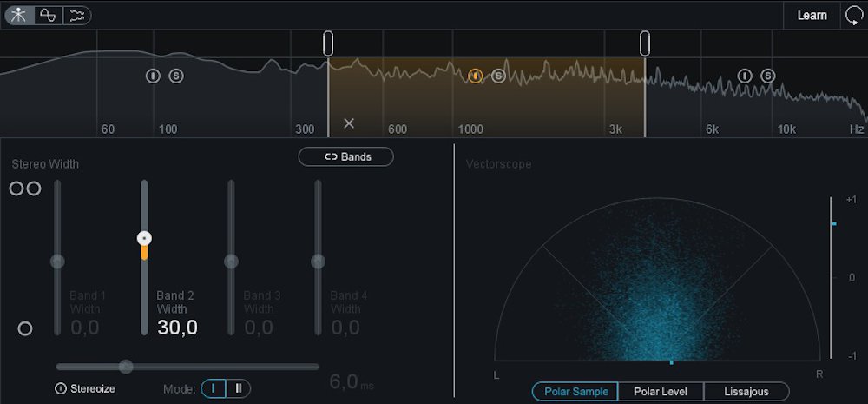The height and width of the screenshot is (404, 868).
Task: Solo the low band near 100 Hz
Action: coord(176,76)
